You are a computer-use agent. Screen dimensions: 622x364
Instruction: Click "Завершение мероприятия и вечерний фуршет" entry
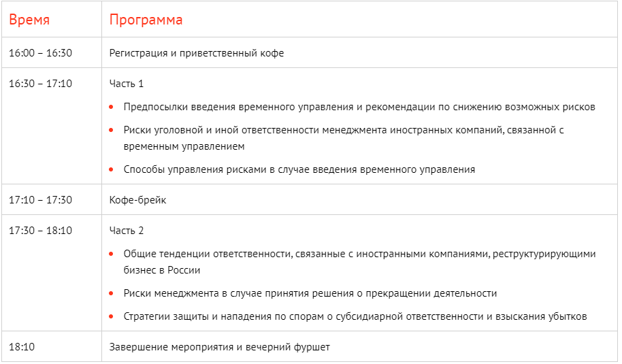220,347
